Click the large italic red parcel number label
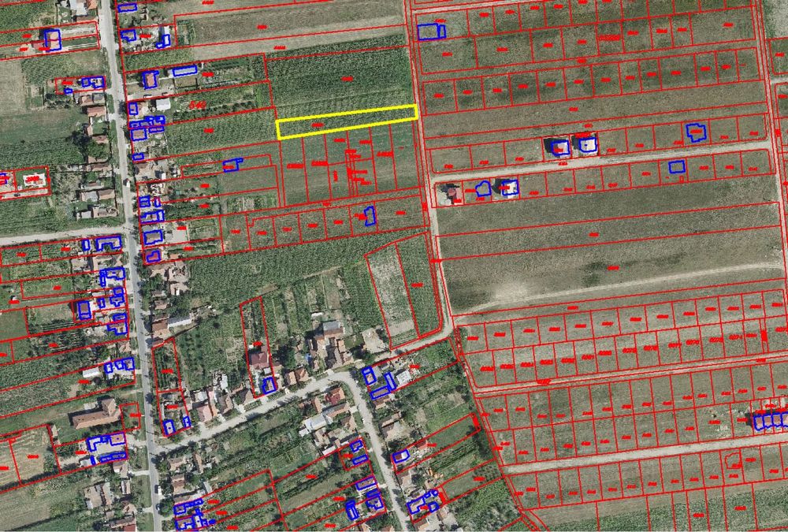Screen dimensions: 788x532 [x=196, y=105]
